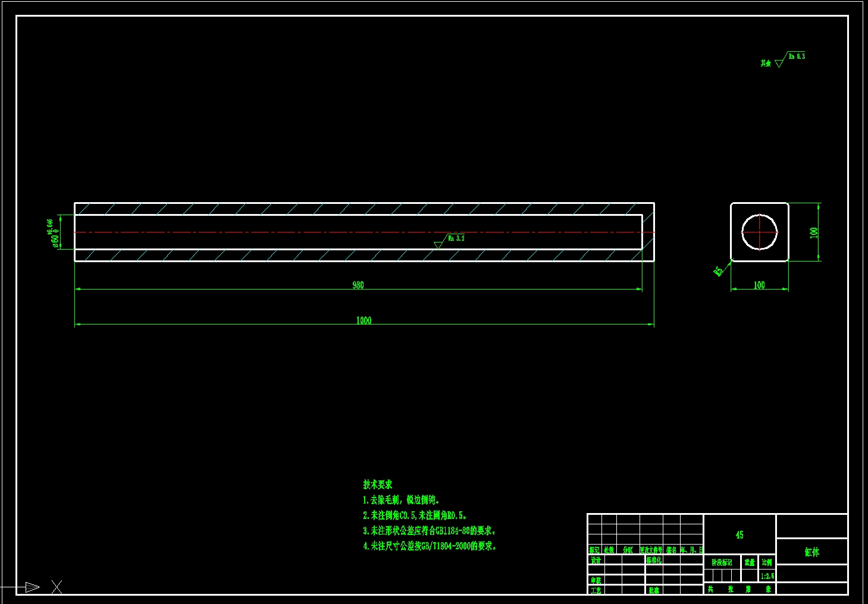
Task: Select the vertical '100' height dimension
Action: pyautogui.click(x=814, y=232)
